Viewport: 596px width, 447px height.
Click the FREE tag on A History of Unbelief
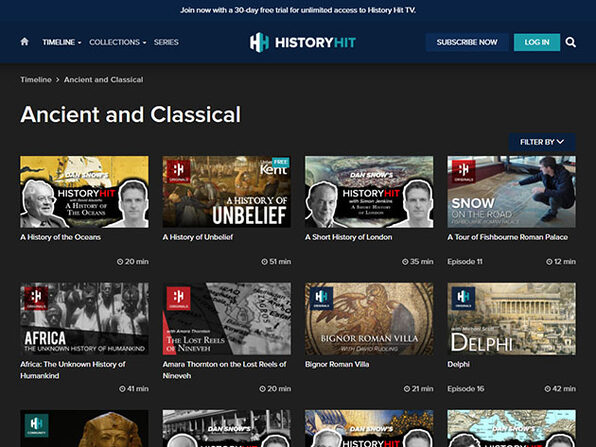click(x=281, y=162)
